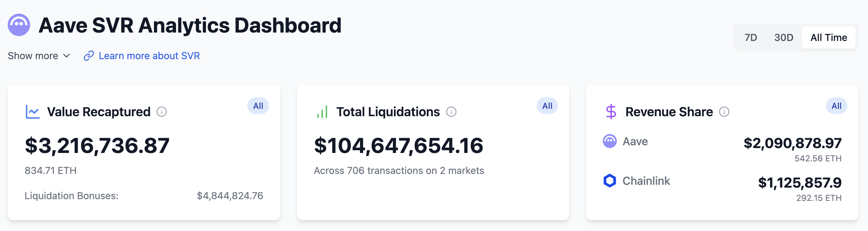The image size is (868, 231).
Task: Click the green bar chart icon
Action: pos(322,112)
